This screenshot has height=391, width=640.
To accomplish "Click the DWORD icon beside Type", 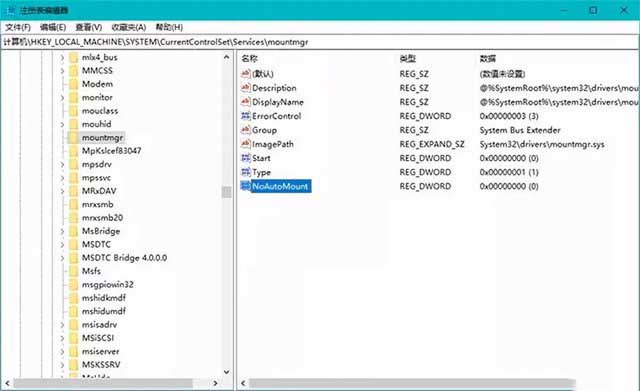I will coord(245,172).
